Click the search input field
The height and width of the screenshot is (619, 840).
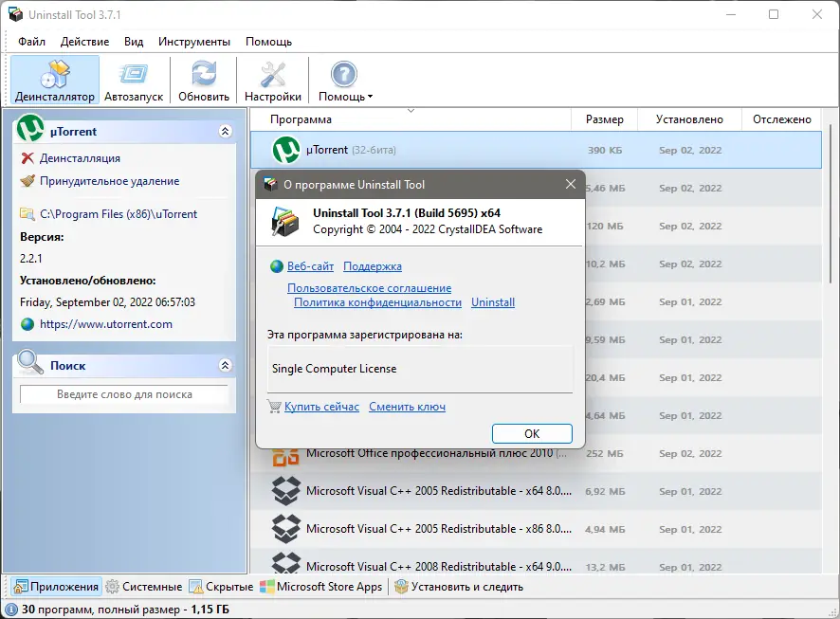pyautogui.click(x=124, y=394)
